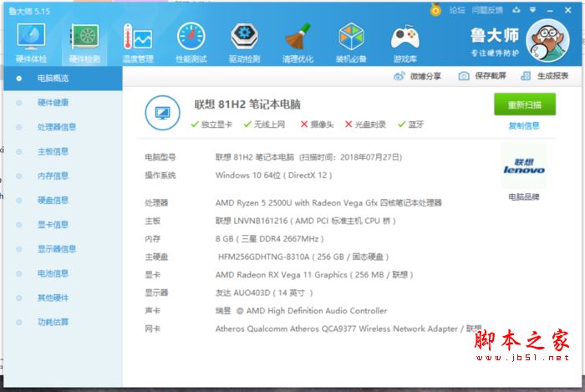Click the 电脑品牌 caption under logo
This screenshot has height=392, width=585.
[x=524, y=197]
